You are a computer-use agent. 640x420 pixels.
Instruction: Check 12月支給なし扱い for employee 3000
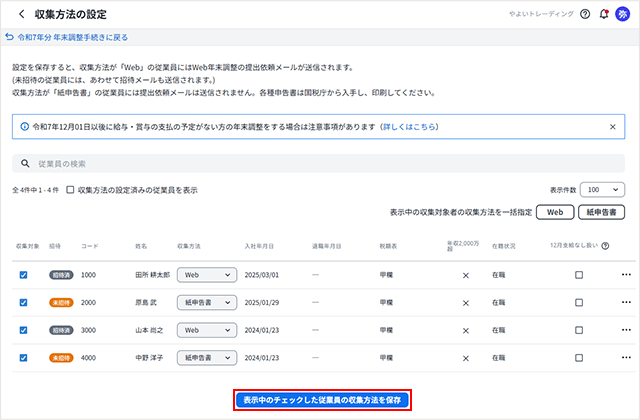(579, 329)
